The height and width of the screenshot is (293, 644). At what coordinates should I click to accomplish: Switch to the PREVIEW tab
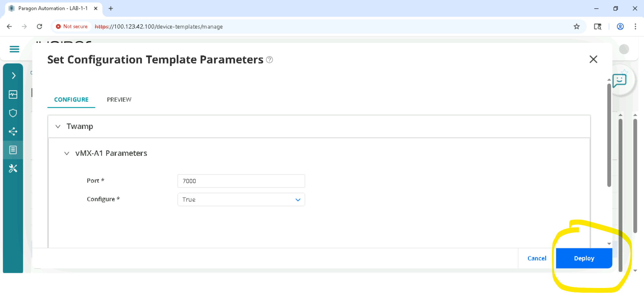point(119,100)
